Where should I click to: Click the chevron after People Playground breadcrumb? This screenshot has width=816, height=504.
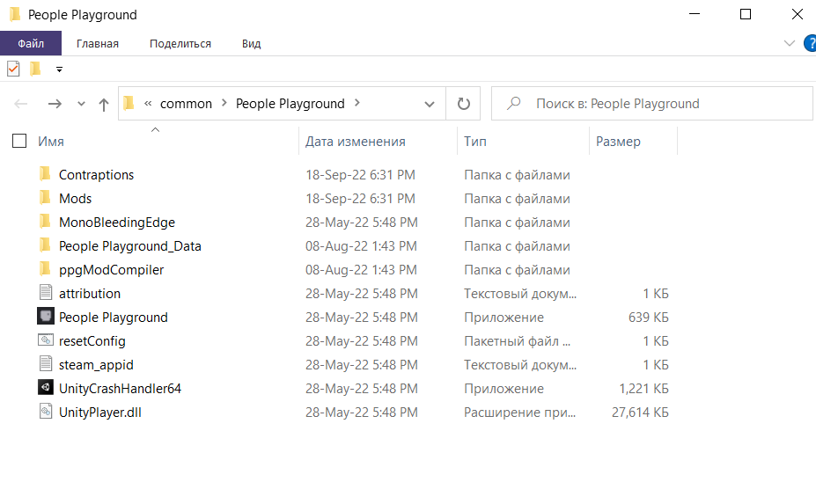(357, 103)
